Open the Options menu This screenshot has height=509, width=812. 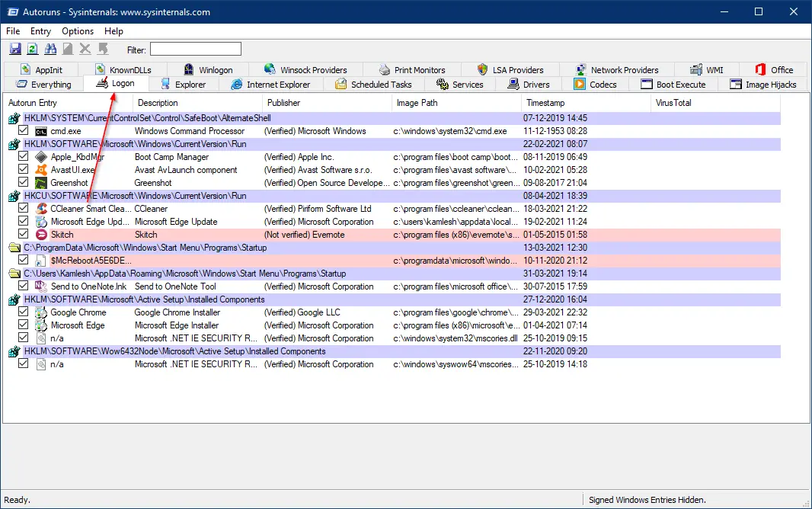[78, 31]
